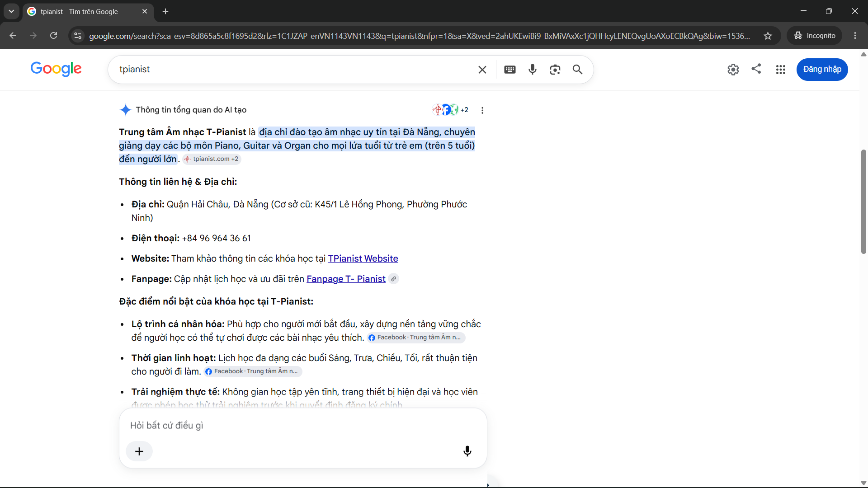Image resolution: width=868 pixels, height=488 pixels.
Task: Click the Thông tin tổng quan do AI tạo label
Action: (191, 110)
